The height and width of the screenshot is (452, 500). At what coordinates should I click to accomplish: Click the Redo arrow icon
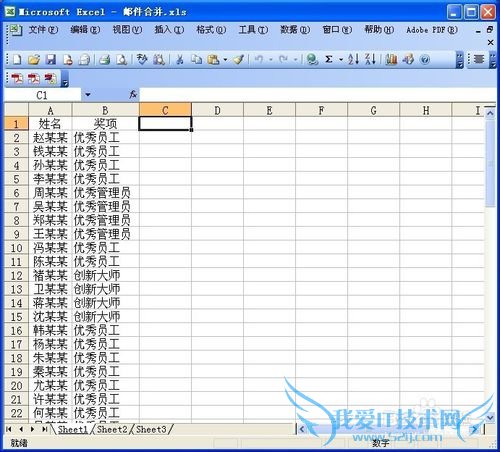284,60
